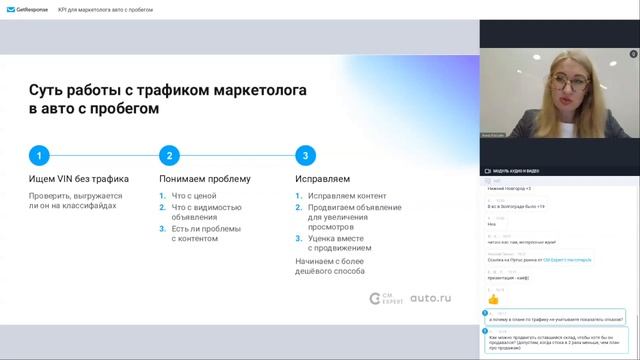Open the CM Expert link in the chat
The height and width of the screenshot is (360, 640).
point(567,260)
